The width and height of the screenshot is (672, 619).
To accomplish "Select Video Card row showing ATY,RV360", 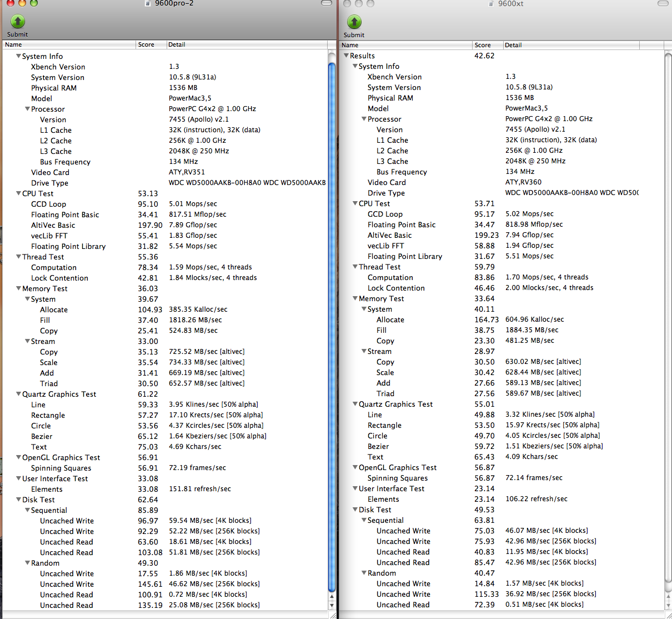I will tap(502, 182).
